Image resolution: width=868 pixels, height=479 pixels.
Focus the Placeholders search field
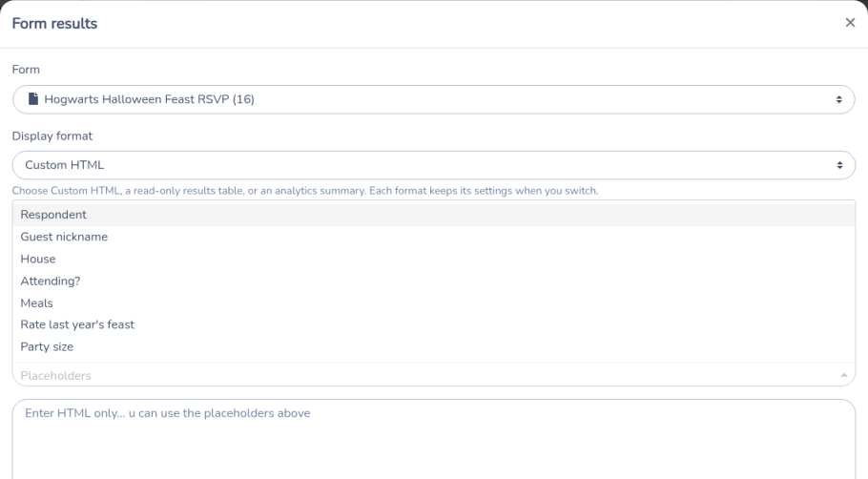click(x=426, y=375)
